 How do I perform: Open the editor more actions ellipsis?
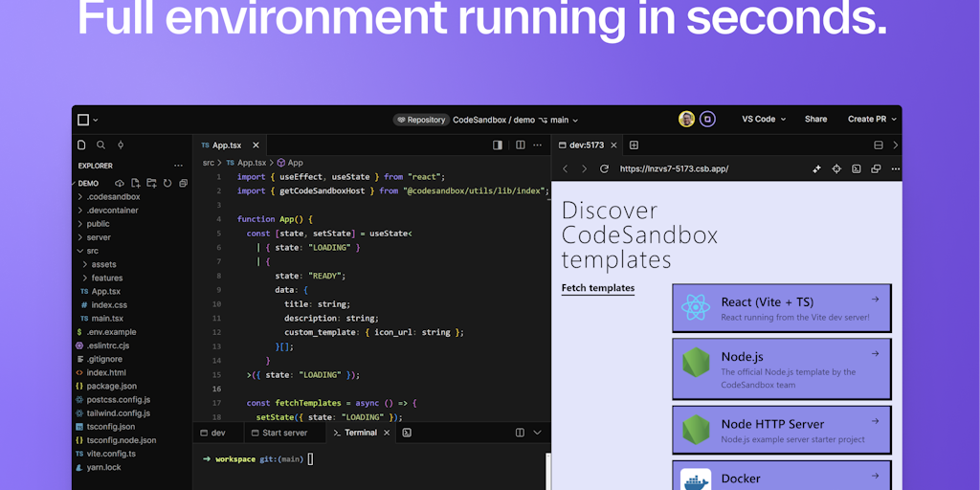538,145
